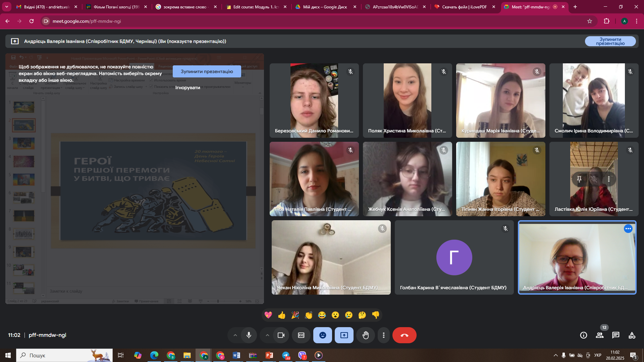Open the Windows notification center

(x=633, y=355)
